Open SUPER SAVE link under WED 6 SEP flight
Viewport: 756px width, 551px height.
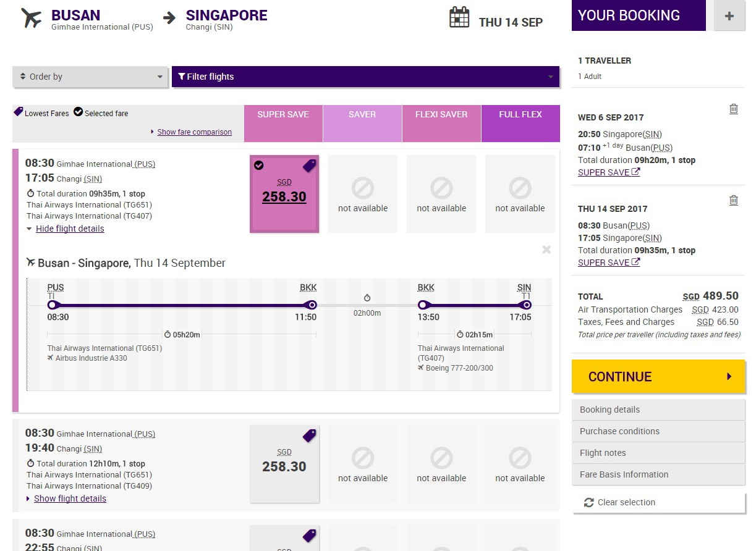click(x=609, y=172)
